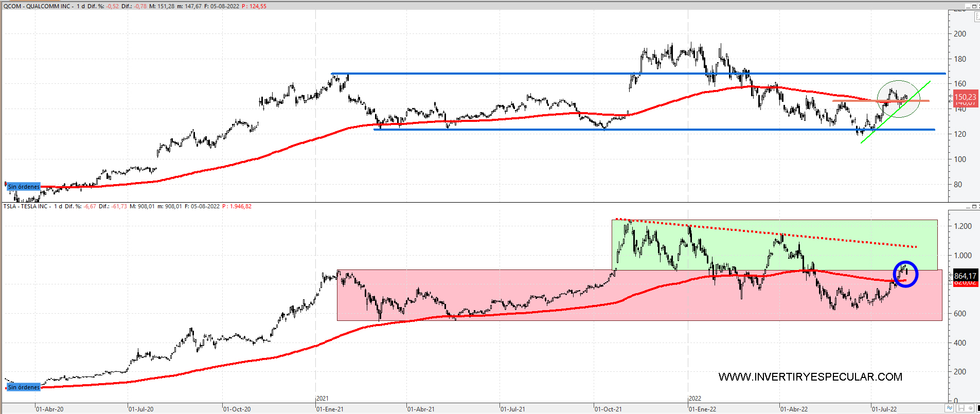Click the save floppy disk icon
Screen dimensions: 980x414
[960, 408]
